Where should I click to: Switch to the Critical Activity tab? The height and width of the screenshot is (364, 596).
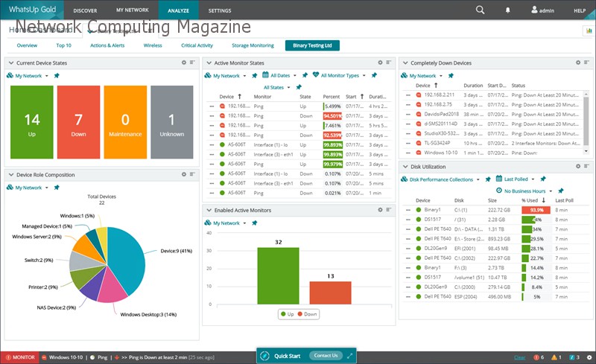coord(197,45)
